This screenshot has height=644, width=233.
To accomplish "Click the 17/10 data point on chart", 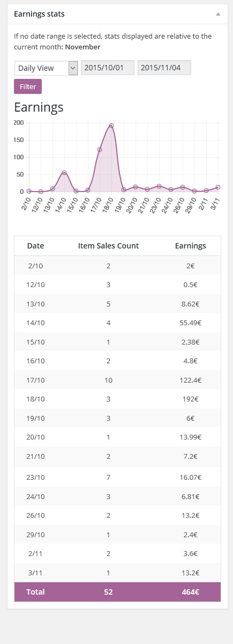I will (x=100, y=150).
